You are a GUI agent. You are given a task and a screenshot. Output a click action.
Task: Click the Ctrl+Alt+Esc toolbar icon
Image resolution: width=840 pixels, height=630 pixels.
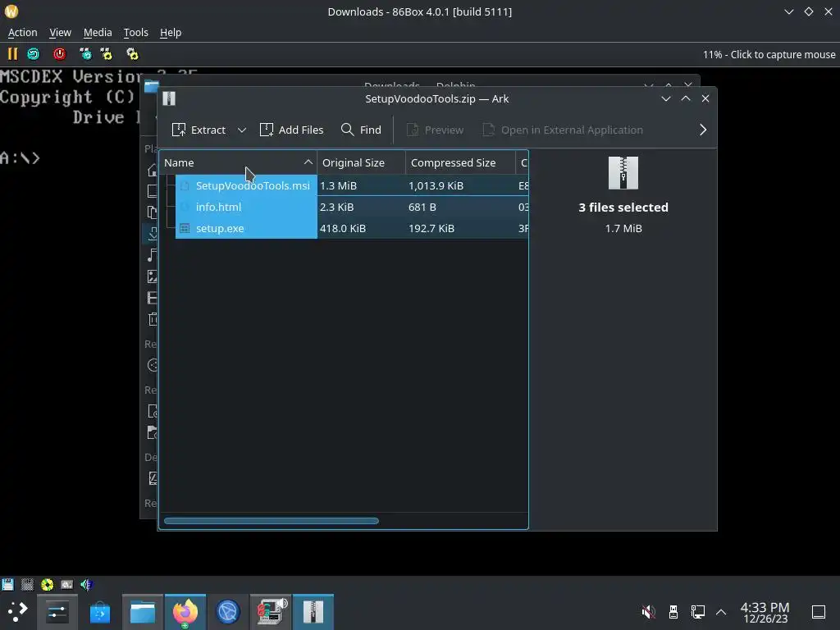click(x=106, y=54)
